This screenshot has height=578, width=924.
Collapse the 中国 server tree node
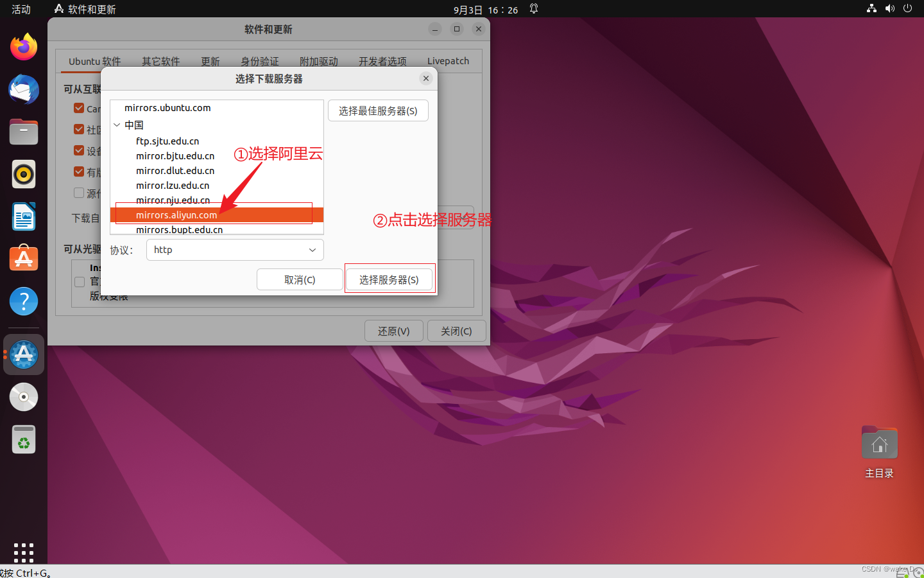(117, 125)
